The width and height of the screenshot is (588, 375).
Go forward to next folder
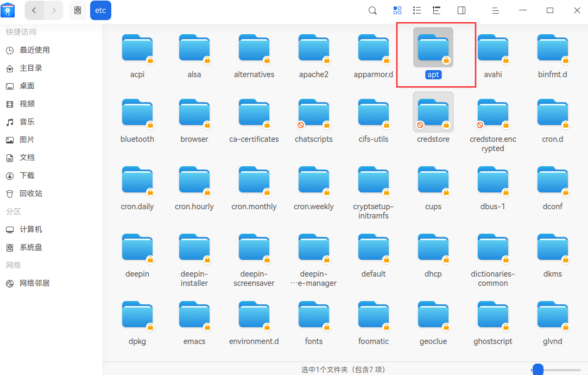(x=54, y=10)
